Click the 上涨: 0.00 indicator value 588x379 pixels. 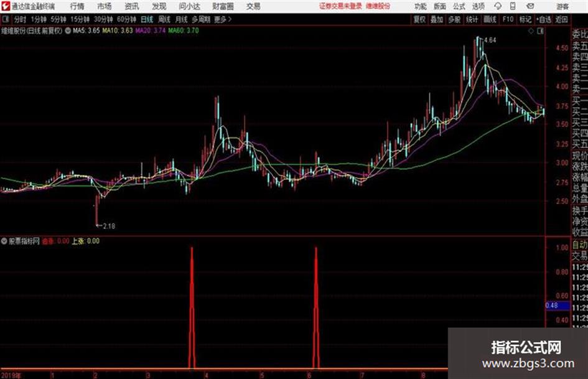click(x=85, y=241)
